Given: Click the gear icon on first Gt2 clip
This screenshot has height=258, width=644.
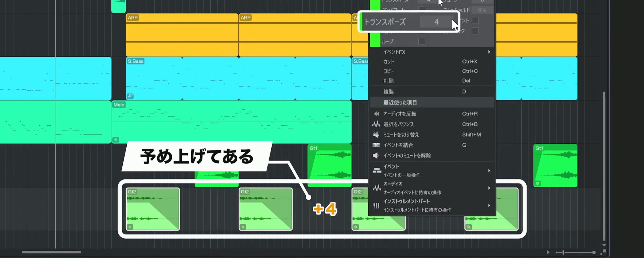Looking at the screenshot, I should (x=130, y=227).
